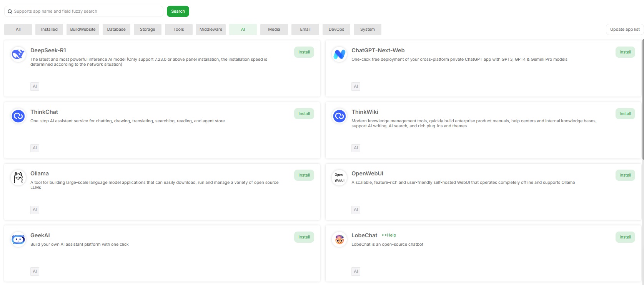Click the Update app list button
This screenshot has height=285, width=644.
coord(625,29)
